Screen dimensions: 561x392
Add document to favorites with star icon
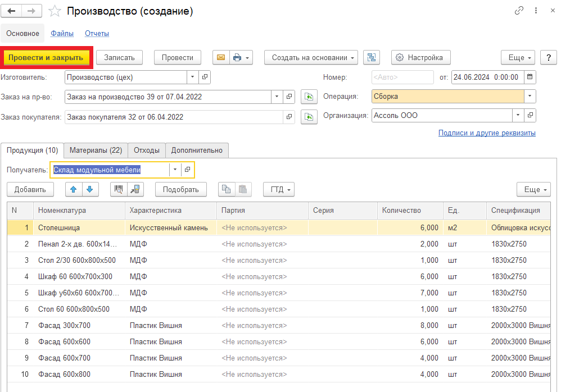(x=55, y=11)
